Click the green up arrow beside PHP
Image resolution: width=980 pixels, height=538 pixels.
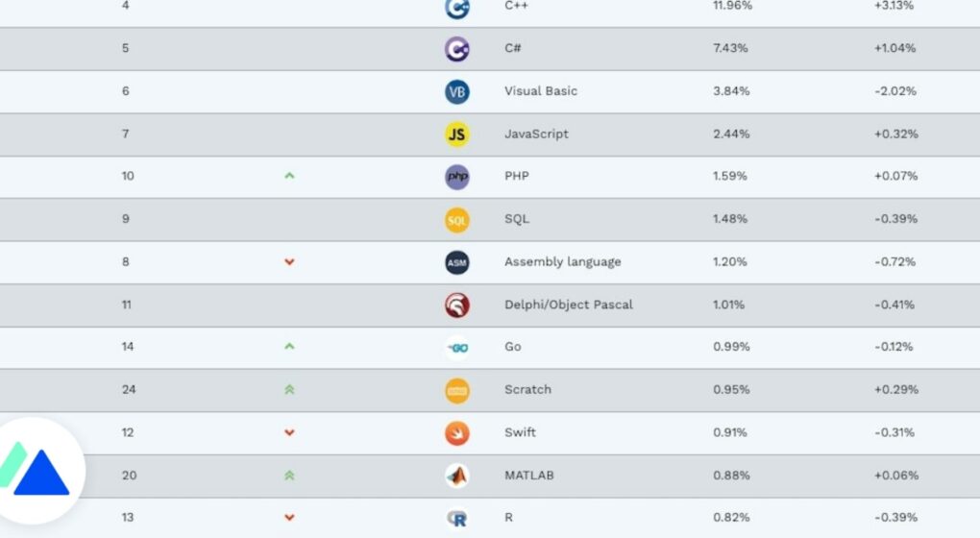pos(289,176)
